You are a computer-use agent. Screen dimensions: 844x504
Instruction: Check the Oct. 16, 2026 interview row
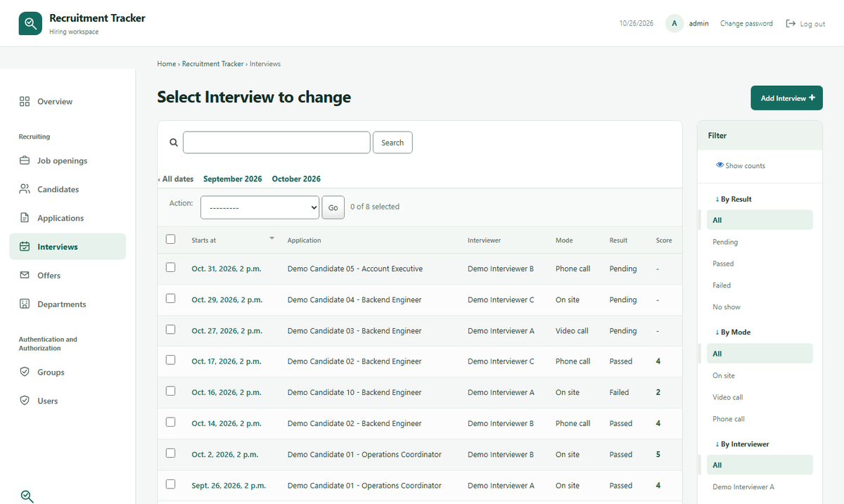point(170,391)
